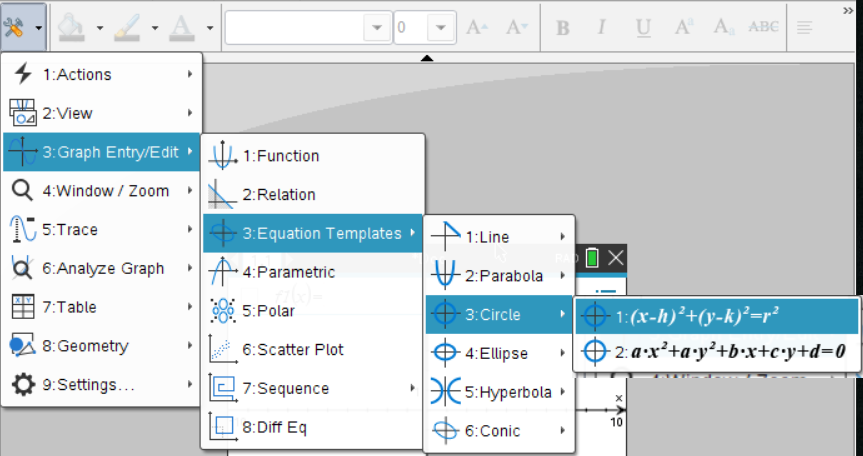Image resolution: width=863 pixels, height=456 pixels.
Task: Choose the circle standard form (x-h)²+(y-k)²=r² template
Action: tap(716, 316)
